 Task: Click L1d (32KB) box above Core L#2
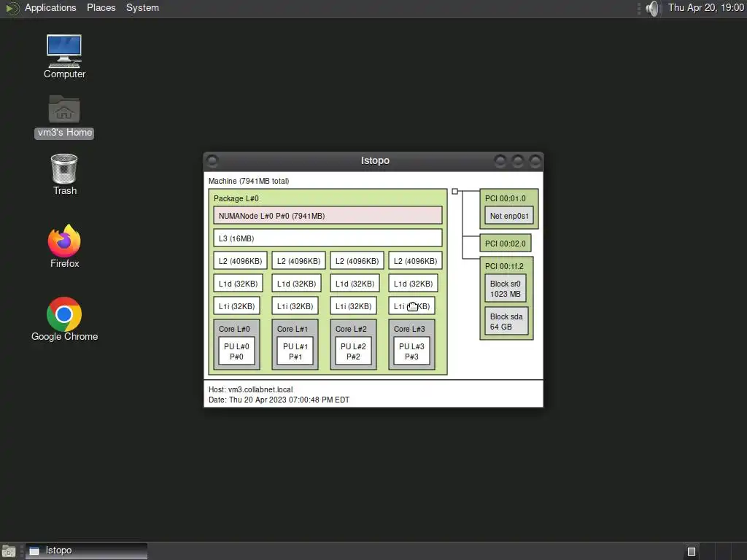point(355,284)
